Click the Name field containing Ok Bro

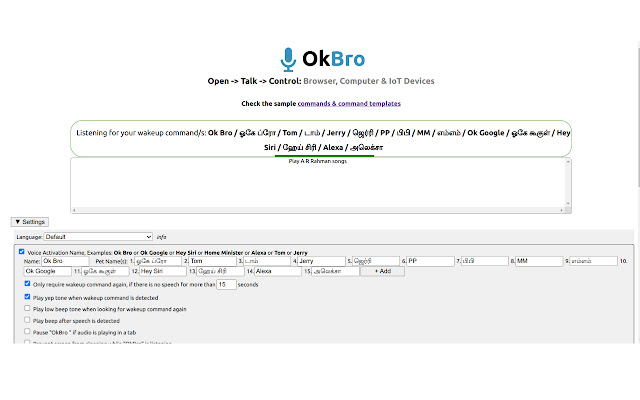(65, 261)
